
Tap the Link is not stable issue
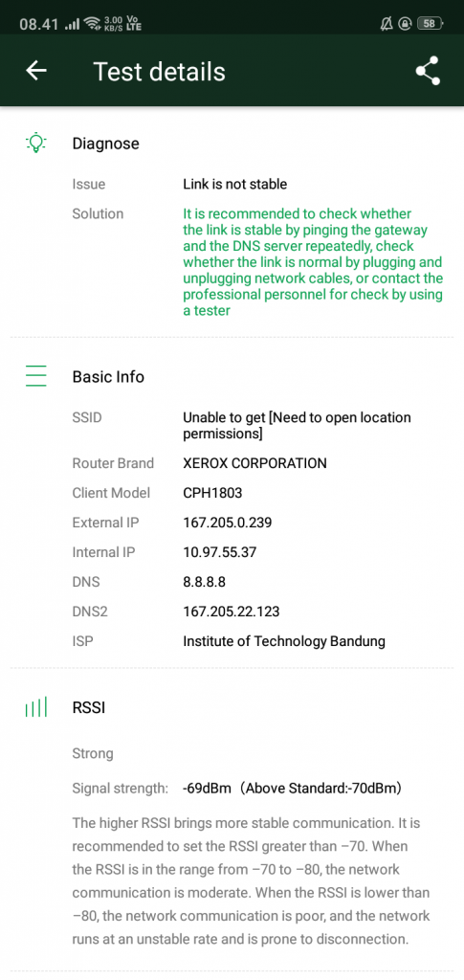tap(234, 184)
